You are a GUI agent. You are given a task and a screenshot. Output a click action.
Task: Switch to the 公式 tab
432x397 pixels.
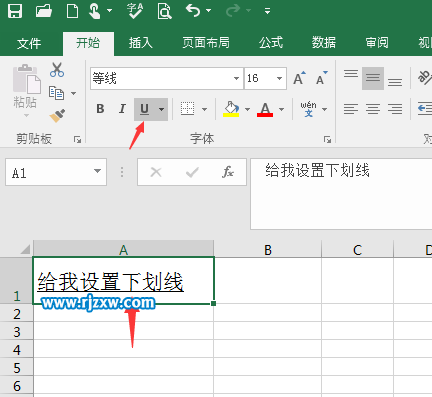tap(271, 43)
